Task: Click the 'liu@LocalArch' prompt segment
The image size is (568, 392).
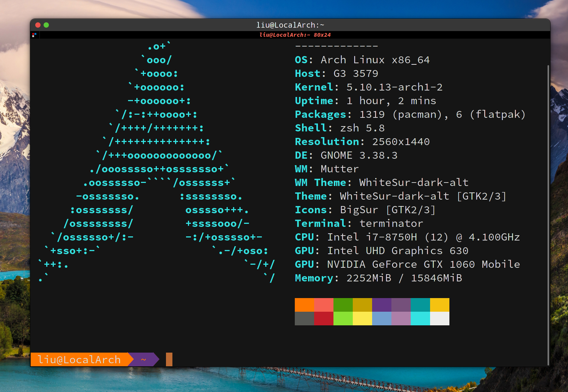Action: 79,359
